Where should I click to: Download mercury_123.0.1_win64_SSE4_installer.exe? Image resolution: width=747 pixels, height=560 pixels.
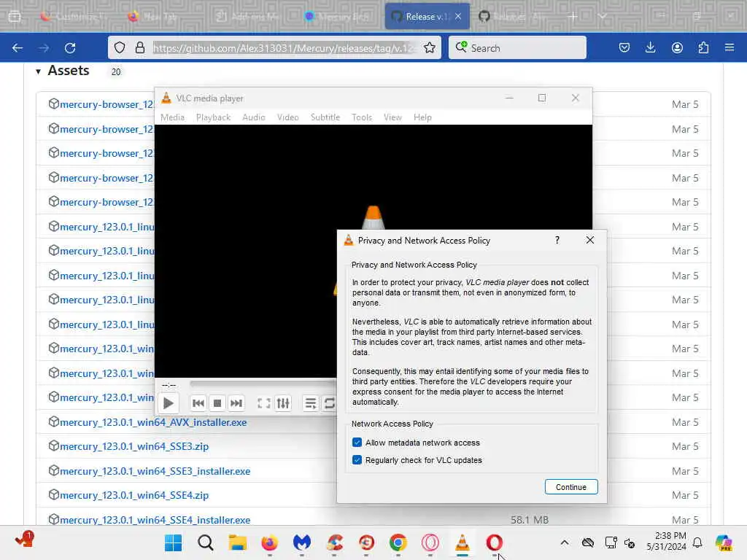point(155,520)
